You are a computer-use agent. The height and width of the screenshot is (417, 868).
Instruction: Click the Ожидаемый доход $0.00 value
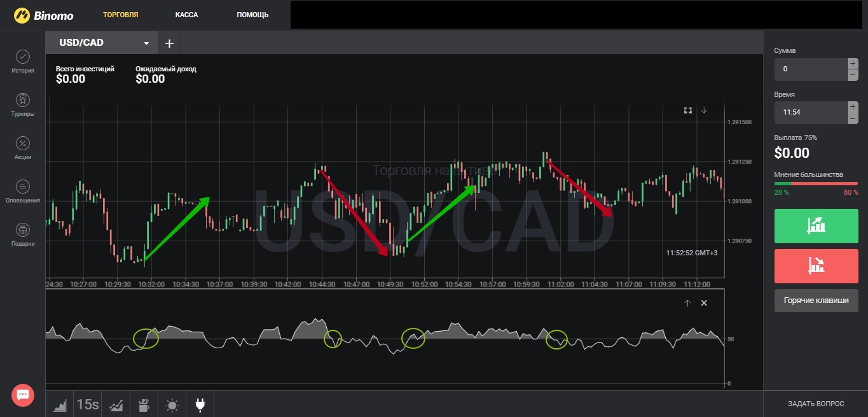150,79
